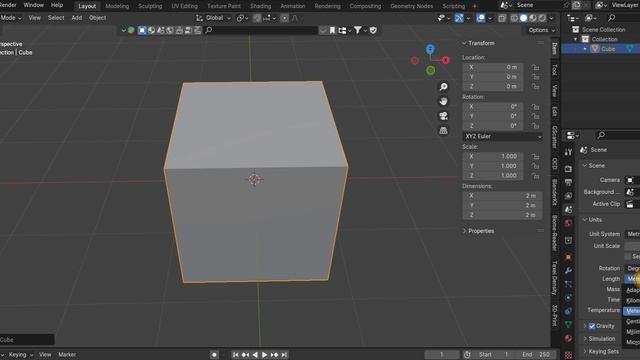Click the red X axis gizmo ball
640x360 pixels.
coord(446,60)
